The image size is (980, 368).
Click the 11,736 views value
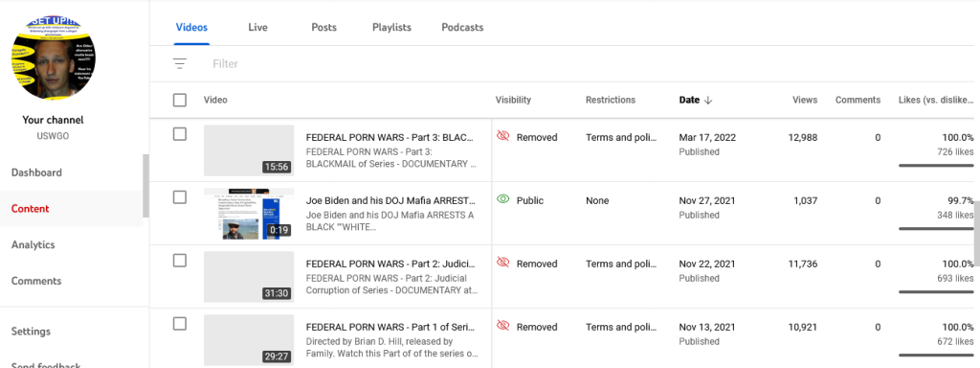click(803, 264)
